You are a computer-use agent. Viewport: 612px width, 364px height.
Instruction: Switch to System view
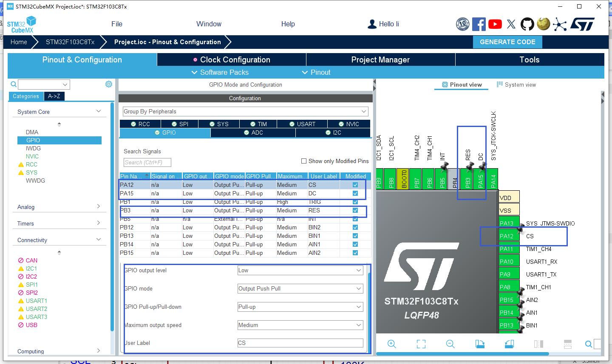pyautogui.click(x=516, y=85)
